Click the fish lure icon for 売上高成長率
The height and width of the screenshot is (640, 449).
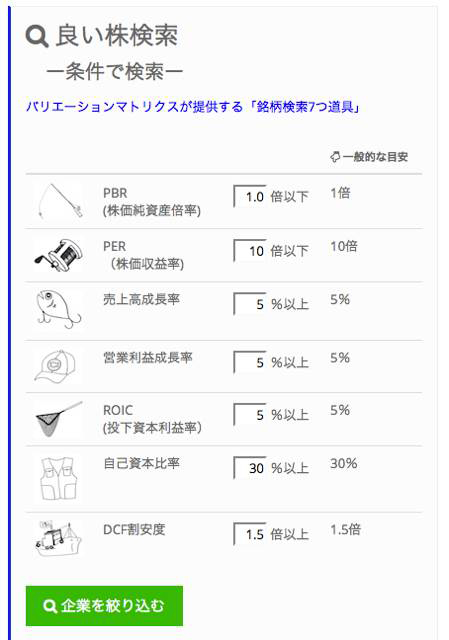(59, 309)
